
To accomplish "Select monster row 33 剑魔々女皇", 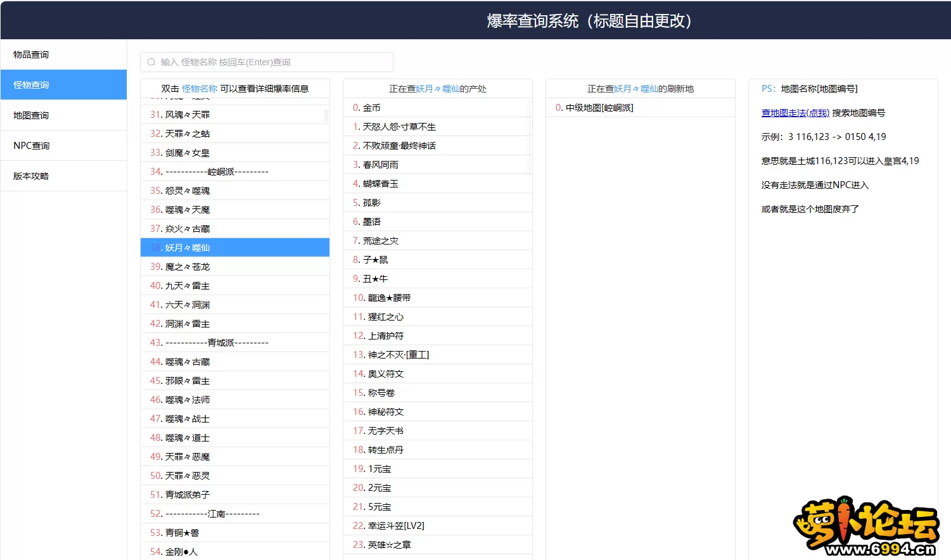I will pyautogui.click(x=235, y=153).
